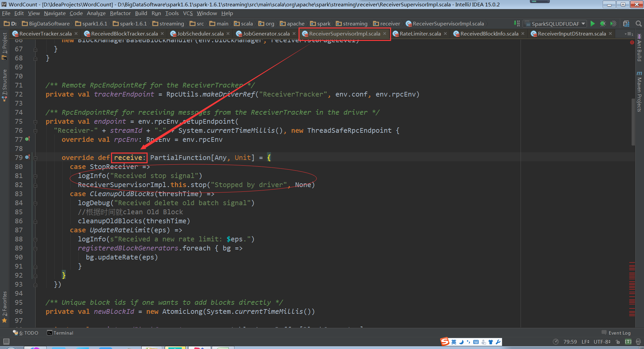Open the Refactor menu

click(x=120, y=13)
